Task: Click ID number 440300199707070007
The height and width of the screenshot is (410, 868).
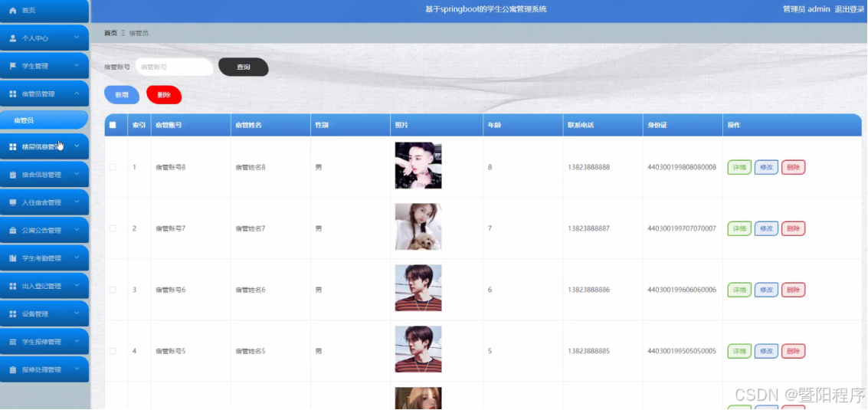Action: tap(682, 228)
